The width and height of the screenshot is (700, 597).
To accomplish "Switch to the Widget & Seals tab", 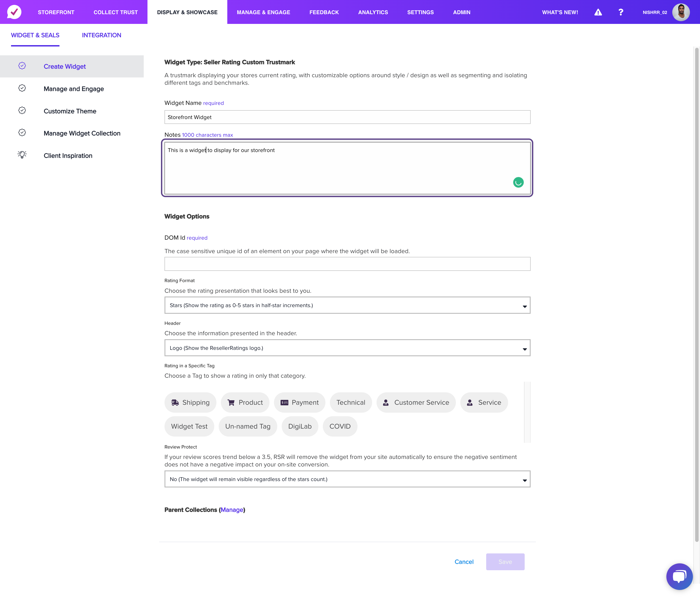I will coord(35,35).
